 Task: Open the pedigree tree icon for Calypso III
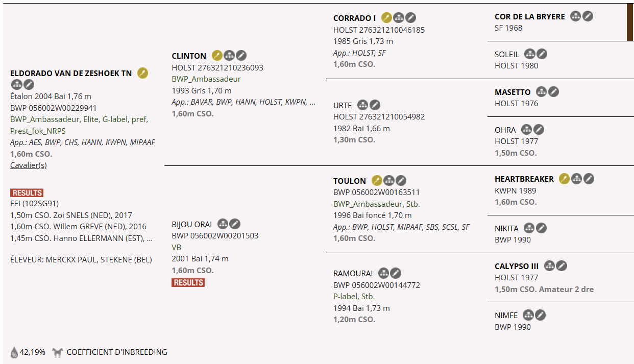(x=549, y=265)
